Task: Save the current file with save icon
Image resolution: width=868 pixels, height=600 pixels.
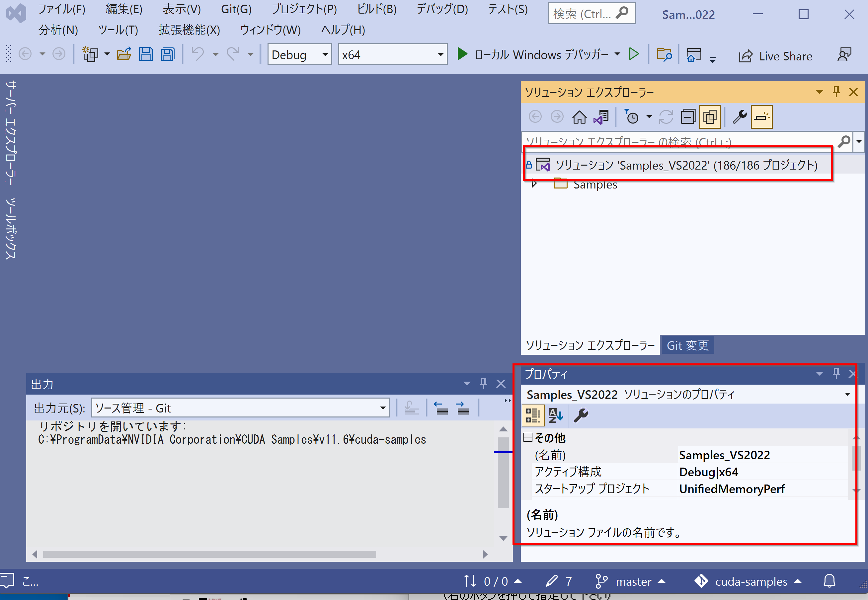Action: click(146, 54)
